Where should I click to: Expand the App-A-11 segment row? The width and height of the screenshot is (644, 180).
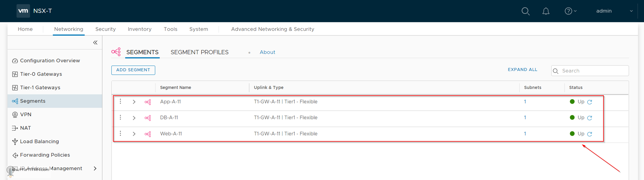click(x=134, y=102)
